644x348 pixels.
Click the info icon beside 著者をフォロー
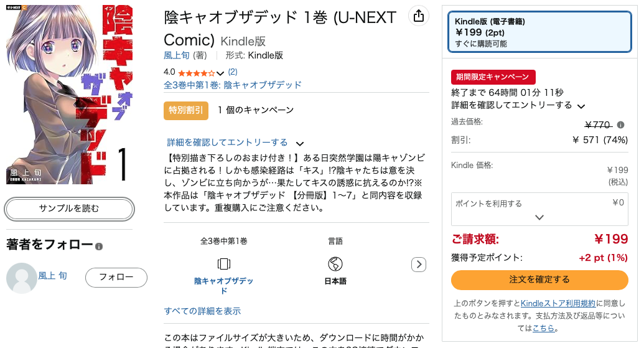click(99, 247)
